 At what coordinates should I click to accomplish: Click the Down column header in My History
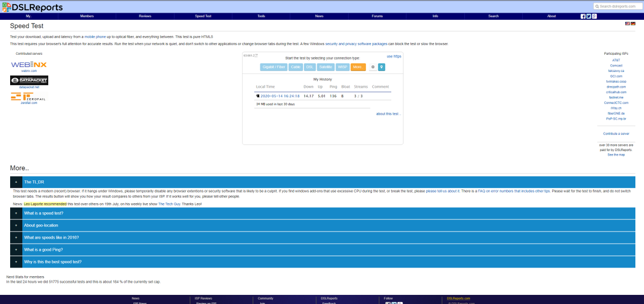click(309, 86)
